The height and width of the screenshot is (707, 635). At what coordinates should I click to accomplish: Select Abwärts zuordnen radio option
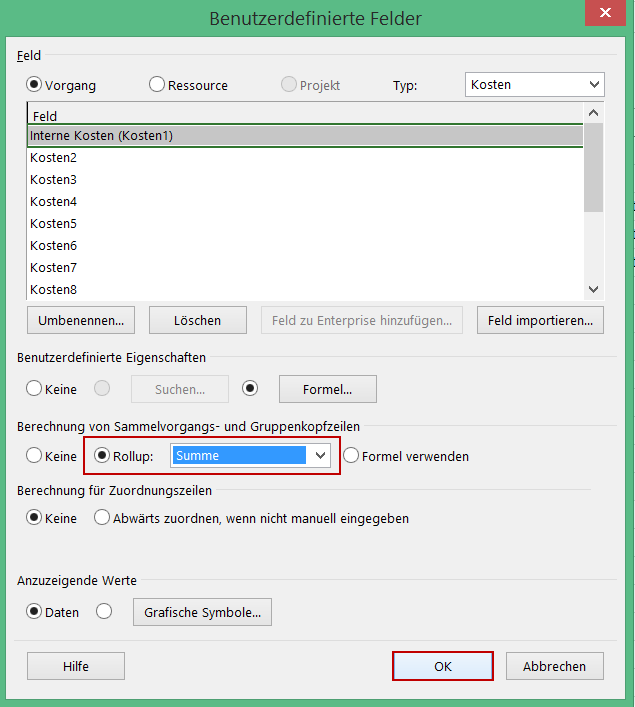(102, 518)
